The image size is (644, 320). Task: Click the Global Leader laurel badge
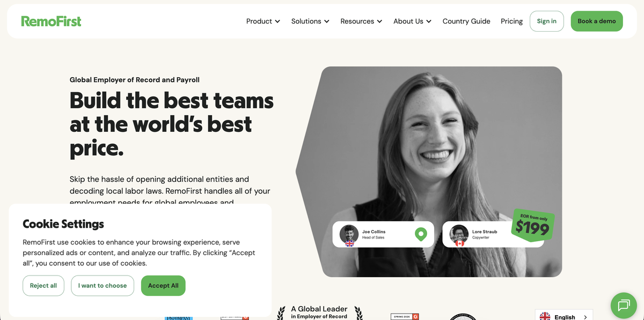pos(319,312)
